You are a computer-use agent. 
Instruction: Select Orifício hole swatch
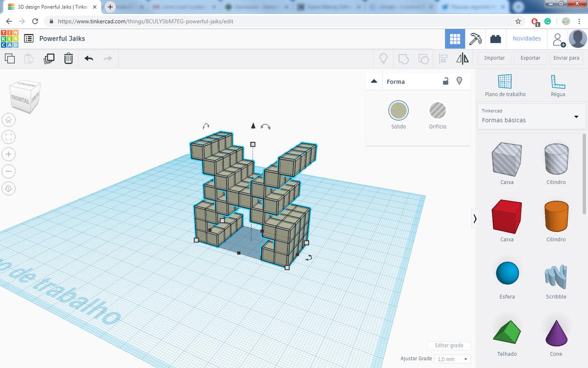pyautogui.click(x=438, y=110)
